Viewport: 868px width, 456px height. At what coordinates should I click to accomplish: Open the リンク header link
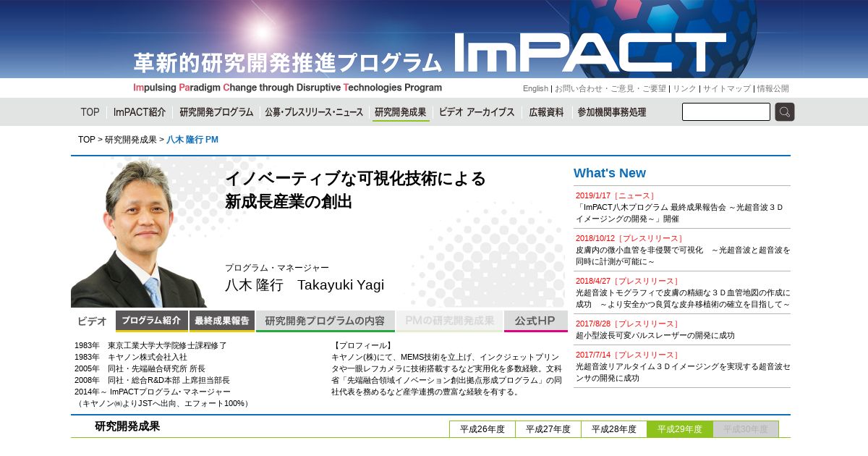[x=684, y=88]
